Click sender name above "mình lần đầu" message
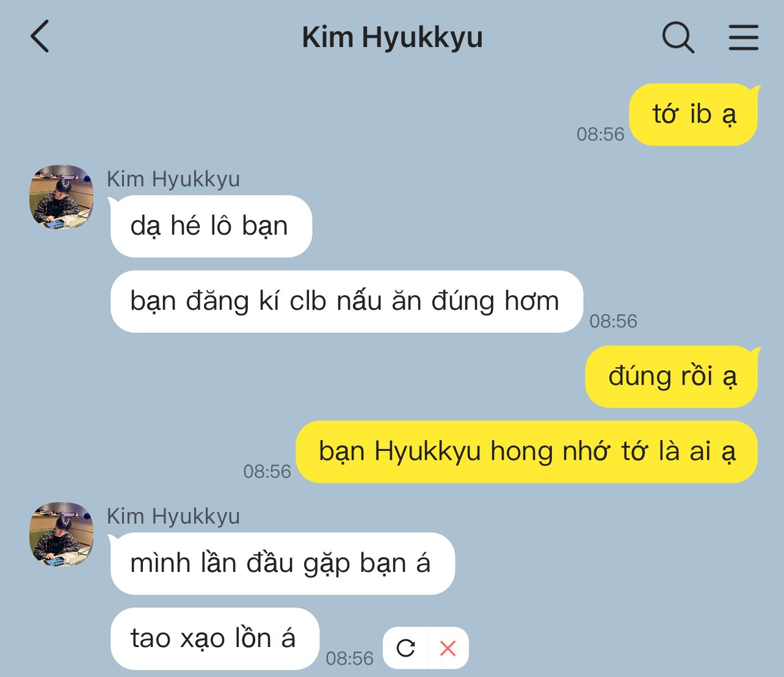The height and width of the screenshot is (677, 784). coord(173,516)
